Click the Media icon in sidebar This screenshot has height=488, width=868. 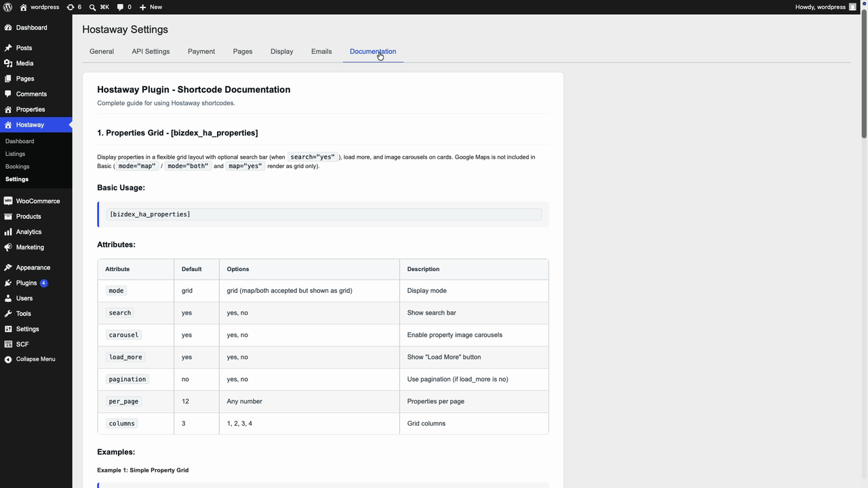click(8, 63)
